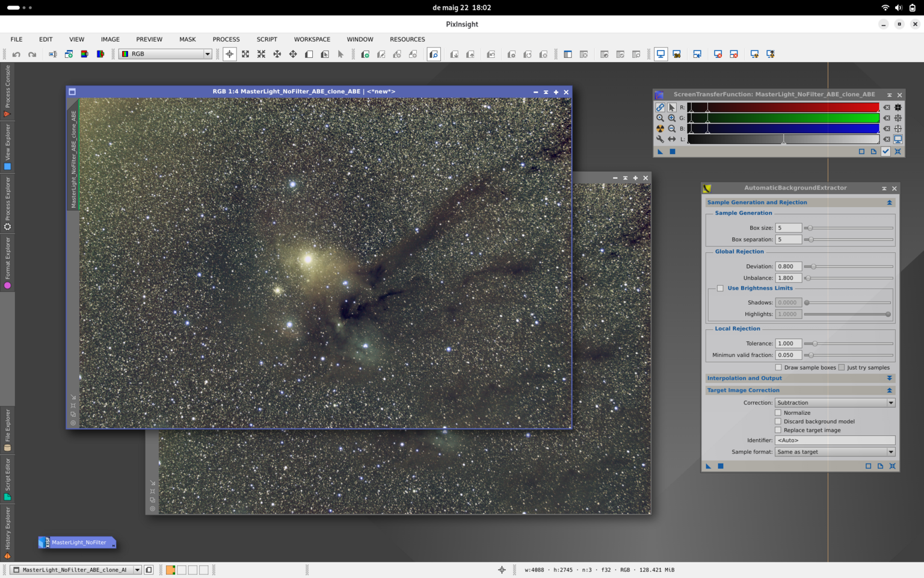Open the RESOURCES menu
The height and width of the screenshot is (578, 924).
point(407,39)
